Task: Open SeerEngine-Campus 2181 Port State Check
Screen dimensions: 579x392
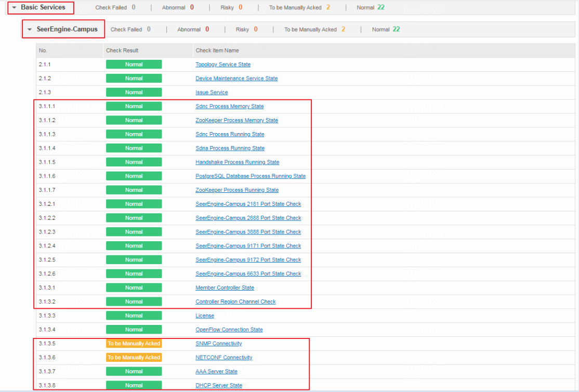Action: 248,204
